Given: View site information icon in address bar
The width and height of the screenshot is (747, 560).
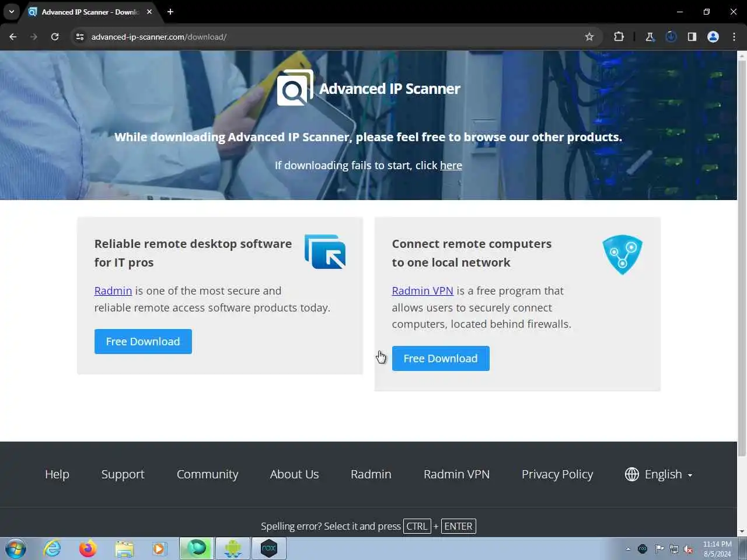Looking at the screenshot, I should pyautogui.click(x=80, y=37).
